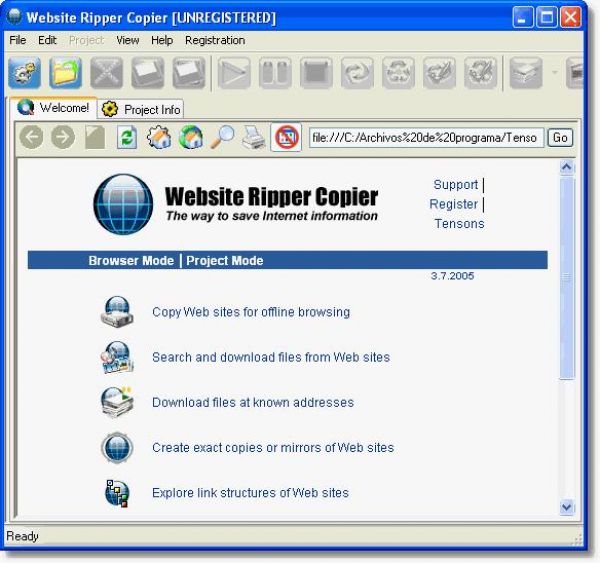Viewport: 600px width, 563px height.
Task: Follow the Support link
Action: pos(456,184)
